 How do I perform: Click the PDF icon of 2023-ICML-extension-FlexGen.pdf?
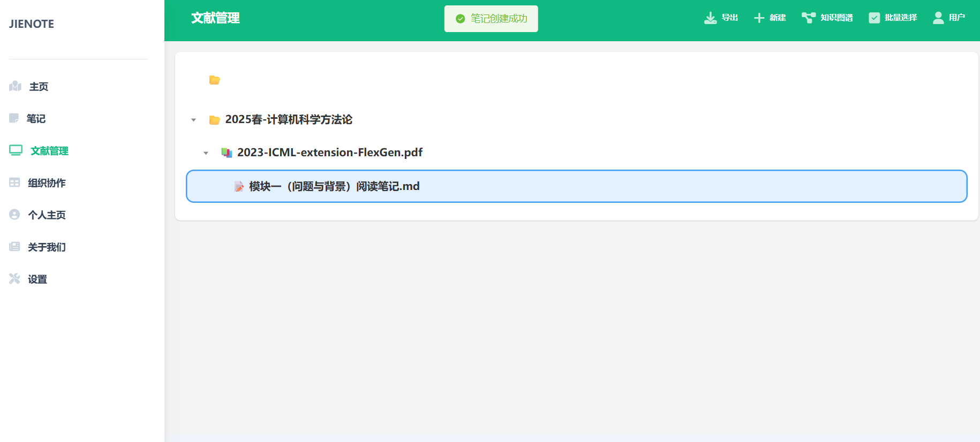coord(227,153)
